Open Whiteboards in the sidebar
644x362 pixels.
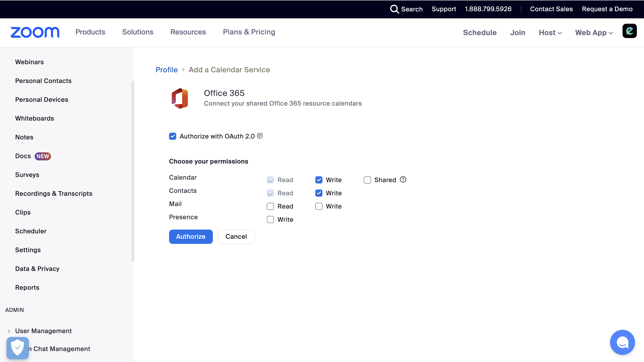(34, 118)
